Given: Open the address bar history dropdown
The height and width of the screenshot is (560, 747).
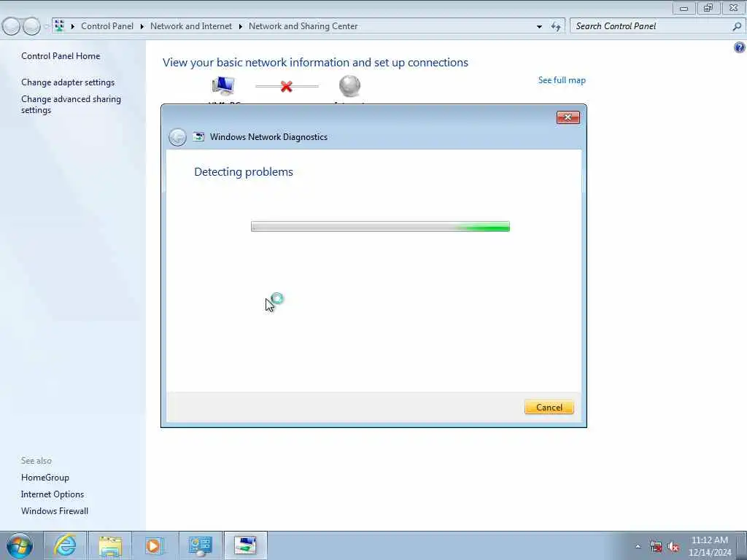Looking at the screenshot, I should (539, 27).
